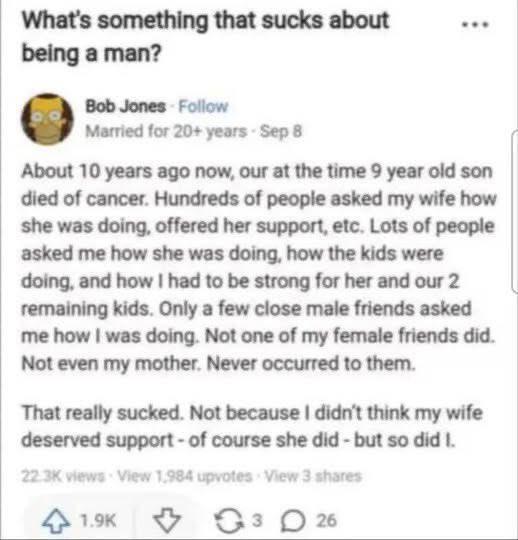
Task: Click the Sep 8 post date
Action: 281,131
